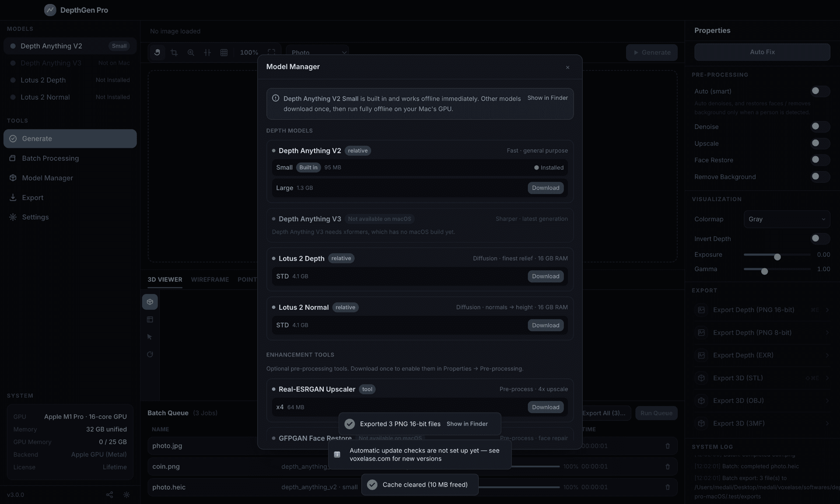This screenshot has width=840, height=504.
Task: Click the layout panel icon in viewer
Action: tap(150, 319)
